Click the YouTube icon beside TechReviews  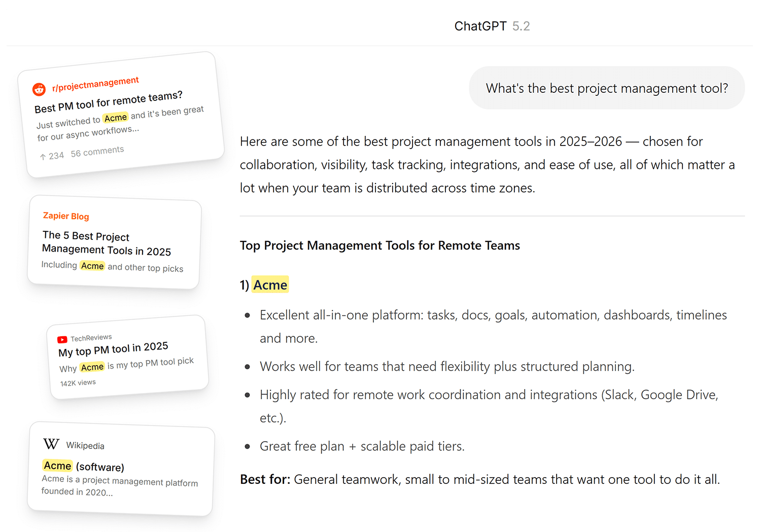coord(62,340)
